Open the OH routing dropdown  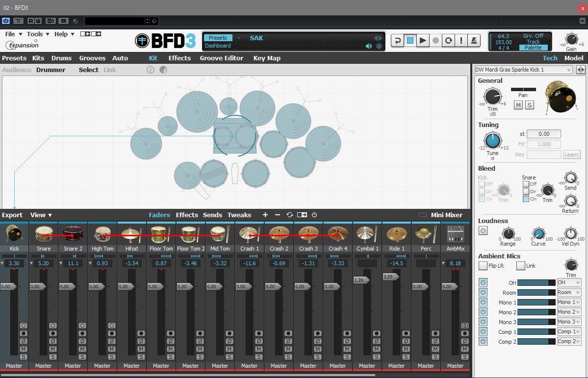(x=569, y=282)
